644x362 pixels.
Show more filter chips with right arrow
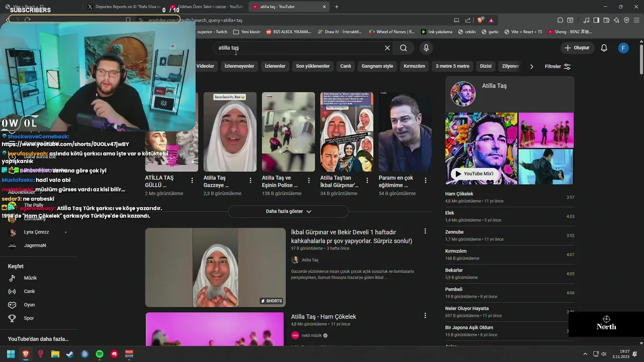(x=531, y=66)
